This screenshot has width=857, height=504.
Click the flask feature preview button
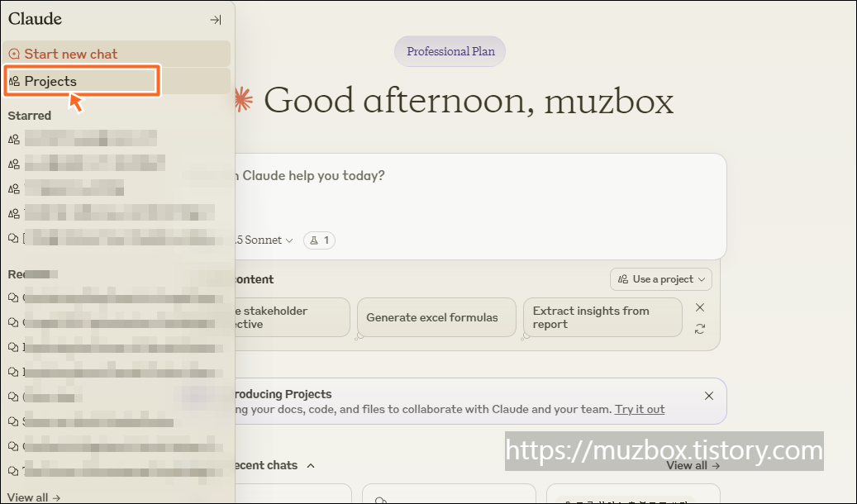[x=319, y=240]
